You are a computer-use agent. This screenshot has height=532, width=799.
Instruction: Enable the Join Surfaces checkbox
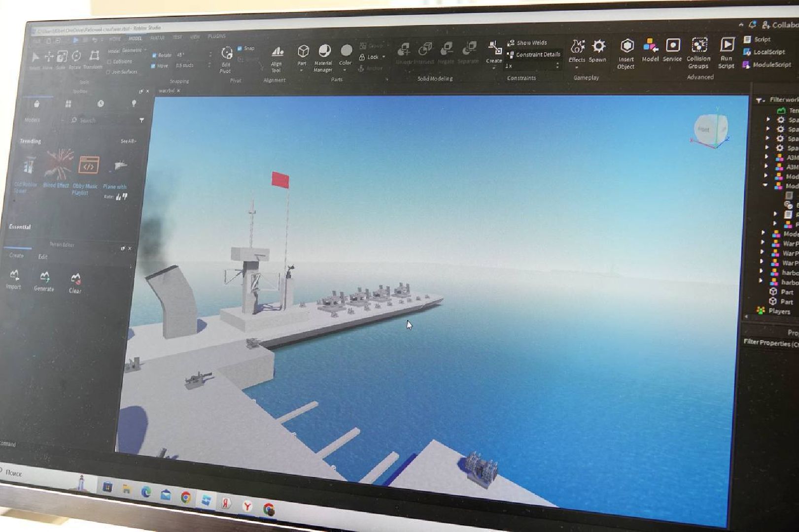click(x=108, y=72)
